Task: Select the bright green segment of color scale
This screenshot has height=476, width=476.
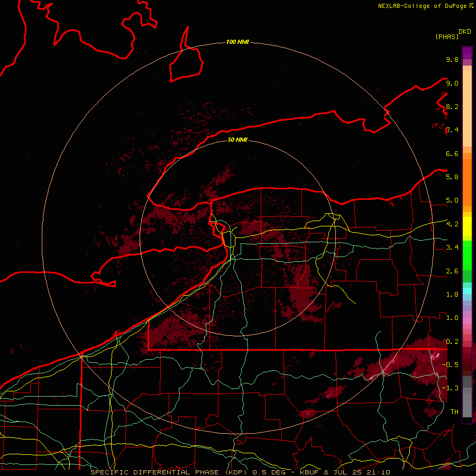Action: click(x=467, y=255)
